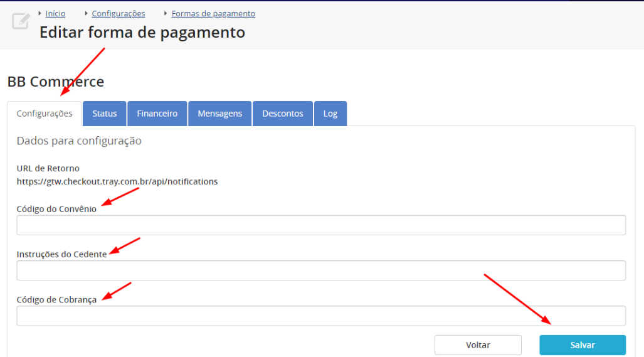Click the URL de Retorno label
644x357 pixels.
(48, 168)
